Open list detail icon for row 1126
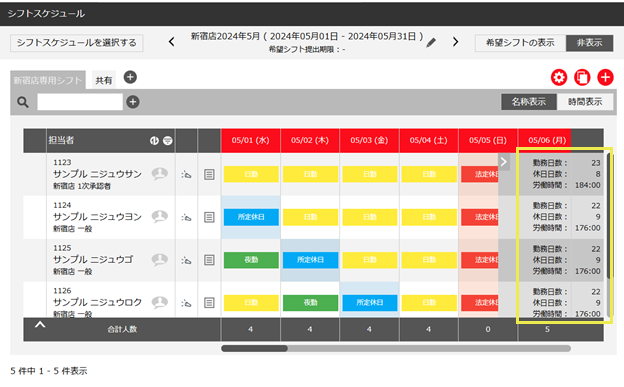The image size is (624, 387). pos(209,303)
